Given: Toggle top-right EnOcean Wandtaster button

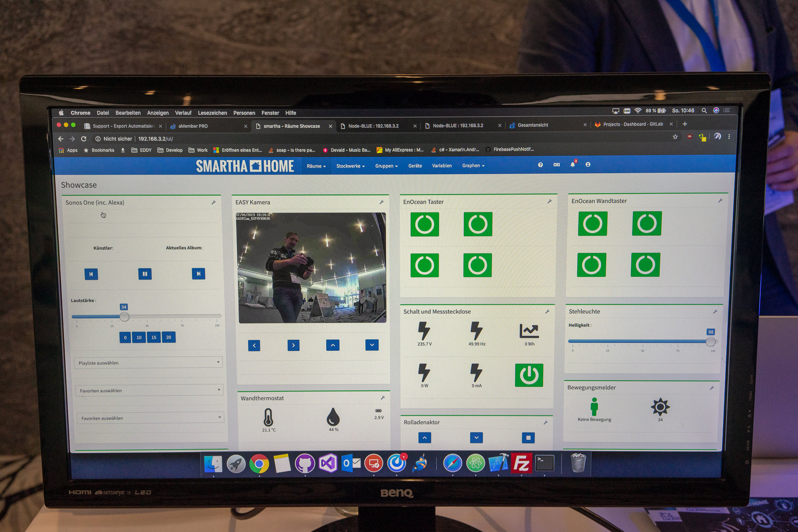Looking at the screenshot, I should [647, 223].
